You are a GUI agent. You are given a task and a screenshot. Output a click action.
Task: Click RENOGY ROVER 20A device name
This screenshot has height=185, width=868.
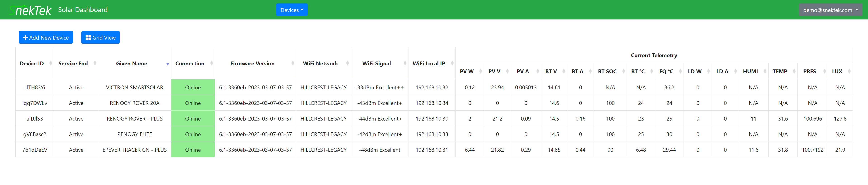[134, 103]
